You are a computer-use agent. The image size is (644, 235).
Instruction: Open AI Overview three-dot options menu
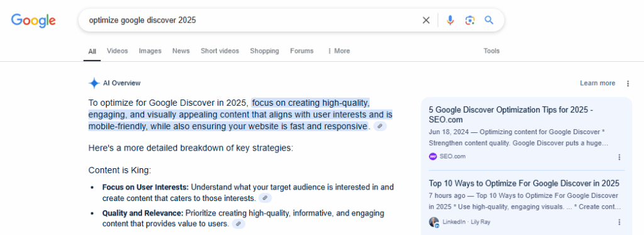coord(628,84)
